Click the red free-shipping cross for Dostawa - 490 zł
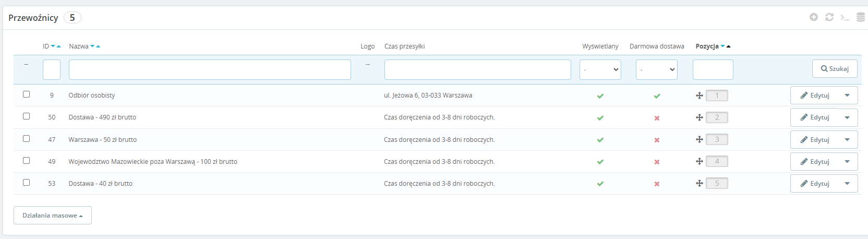Screen dimensions: 868x239 pyautogui.click(x=657, y=118)
